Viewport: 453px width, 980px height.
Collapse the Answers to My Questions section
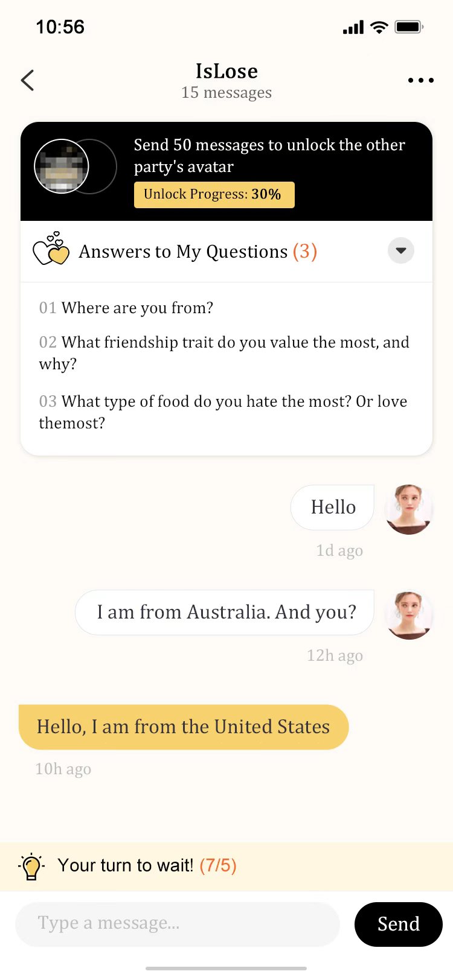[x=400, y=251]
